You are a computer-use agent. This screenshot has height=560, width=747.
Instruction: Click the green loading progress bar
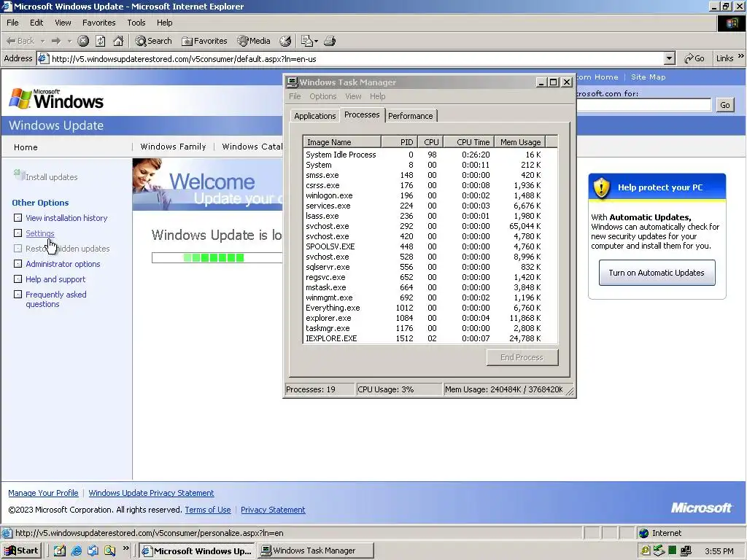coord(217,257)
